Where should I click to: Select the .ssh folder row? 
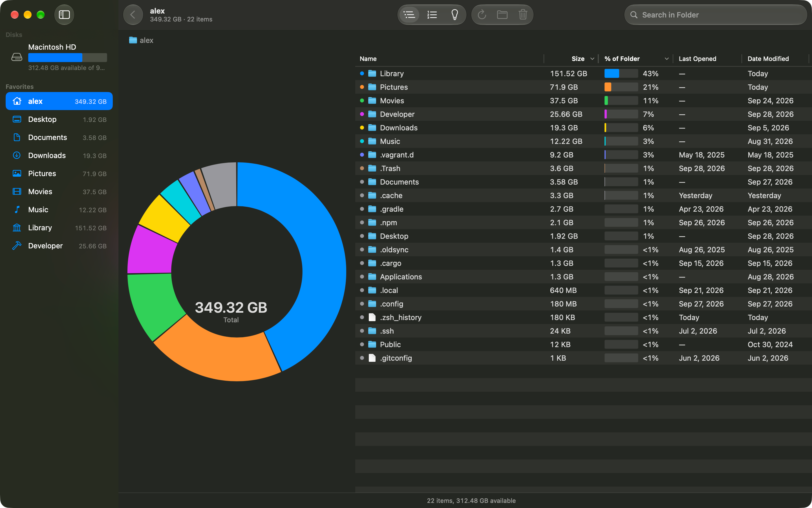pos(583,331)
